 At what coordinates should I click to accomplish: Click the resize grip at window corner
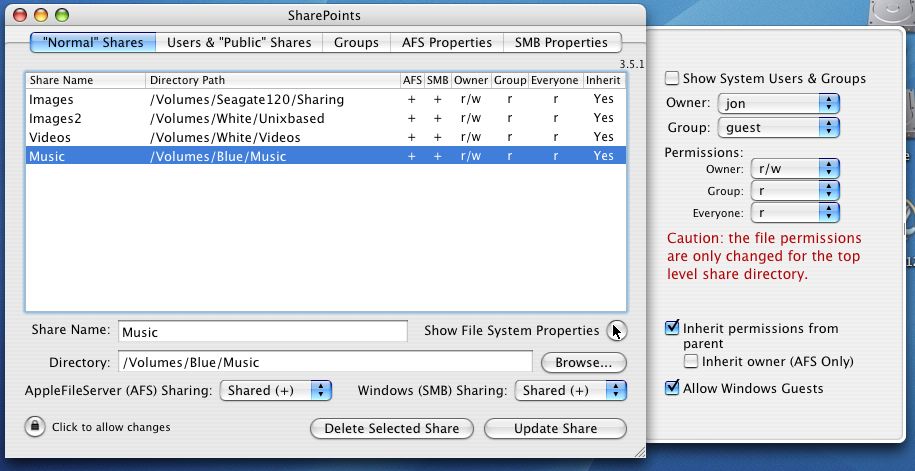coord(640,451)
